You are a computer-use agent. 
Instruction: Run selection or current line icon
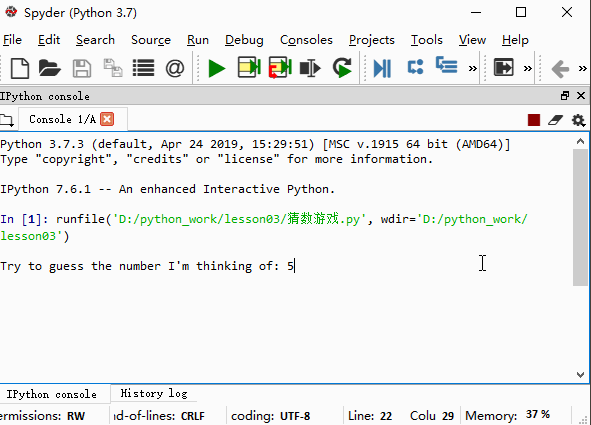click(x=310, y=68)
